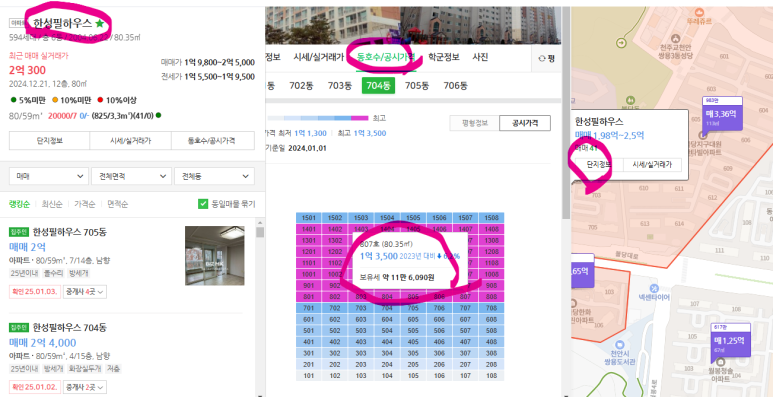This screenshot has height=397, width=773.
Task: Click 시세/실거래가 button in left panel
Action: [131, 141]
